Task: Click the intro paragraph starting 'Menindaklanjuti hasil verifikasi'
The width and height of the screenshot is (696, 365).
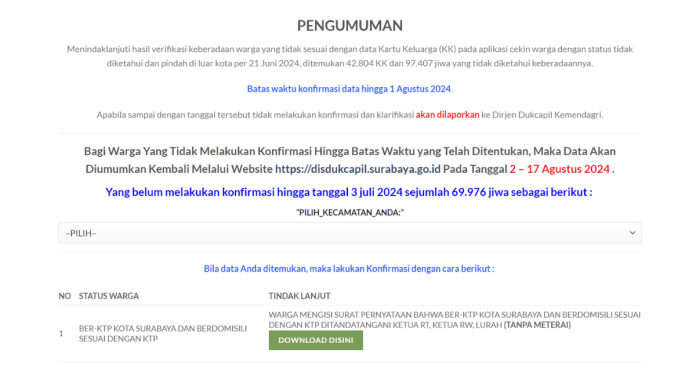Action: click(350, 56)
